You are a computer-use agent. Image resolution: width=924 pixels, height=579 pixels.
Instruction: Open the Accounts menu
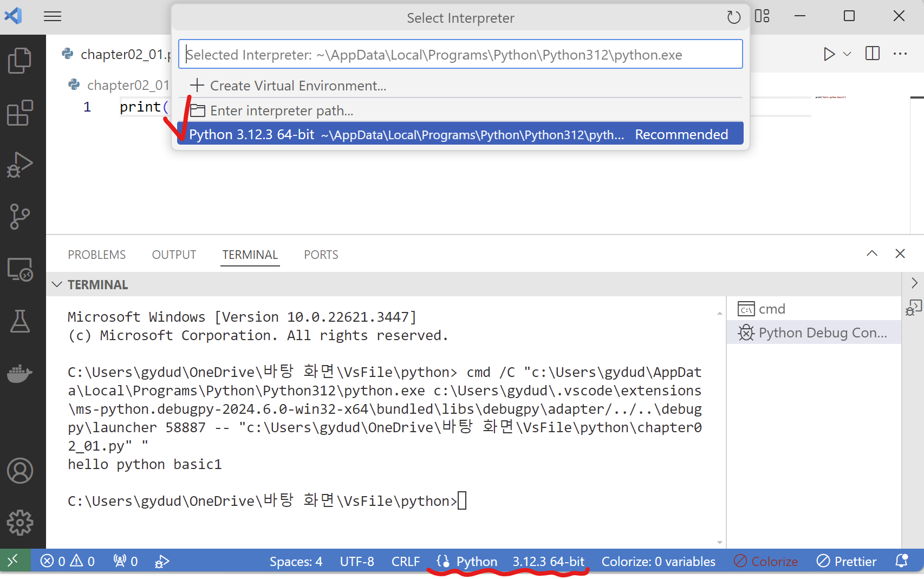coord(20,471)
